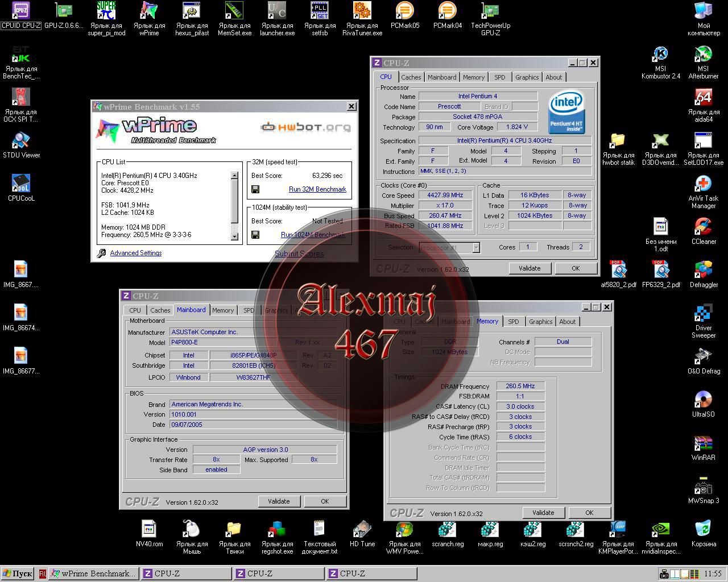Image resolution: width=728 pixels, height=582 pixels.
Task: Click Validate in the top CPU-Z window
Action: pyautogui.click(x=530, y=268)
